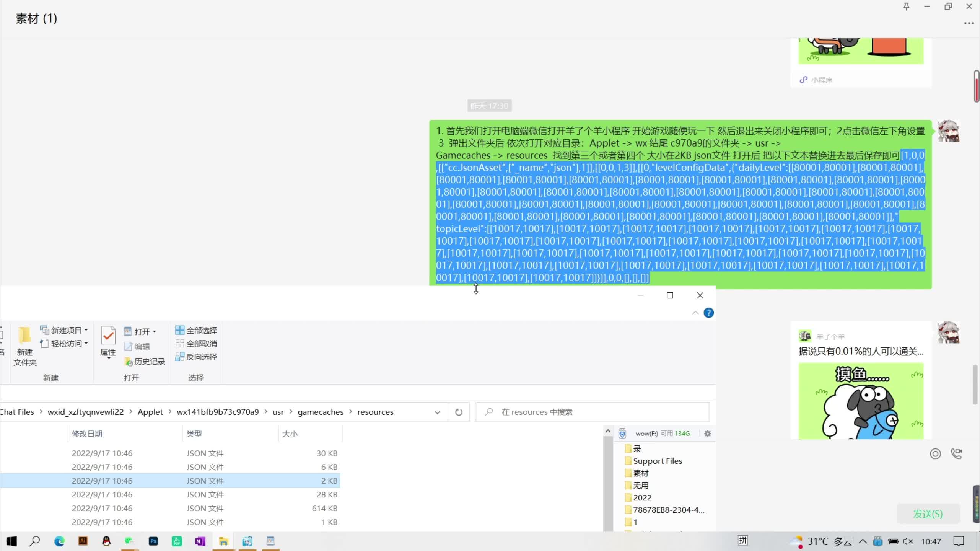Toggle the 拼 input method indicator

coord(743,540)
